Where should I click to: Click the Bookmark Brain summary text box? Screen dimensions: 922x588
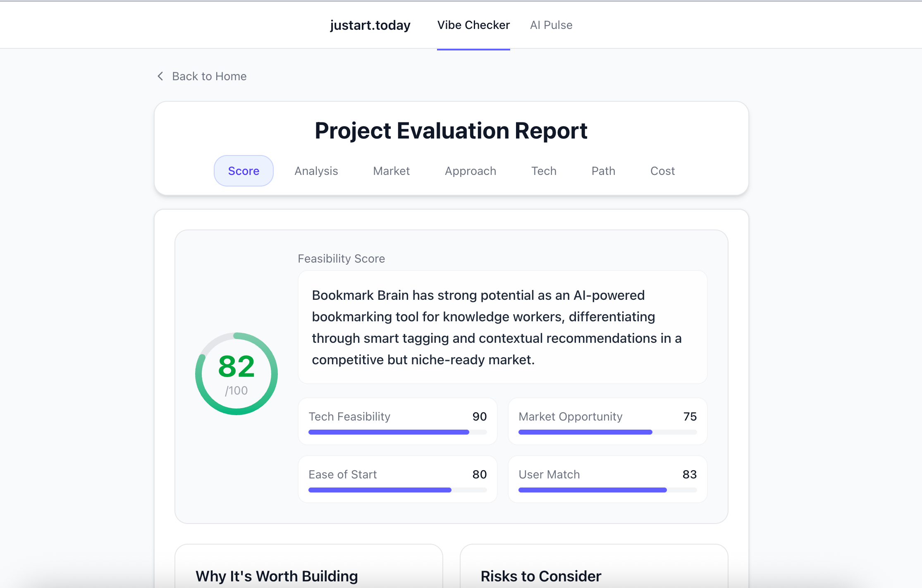coord(502,327)
